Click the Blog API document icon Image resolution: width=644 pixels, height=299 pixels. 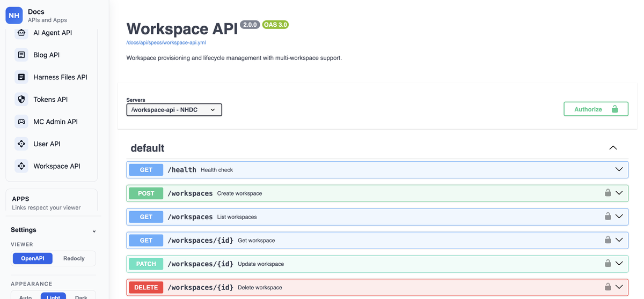[x=21, y=55]
